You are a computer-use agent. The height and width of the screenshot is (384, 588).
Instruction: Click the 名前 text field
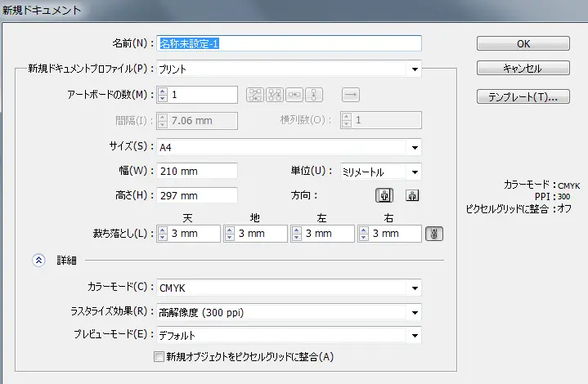click(289, 43)
